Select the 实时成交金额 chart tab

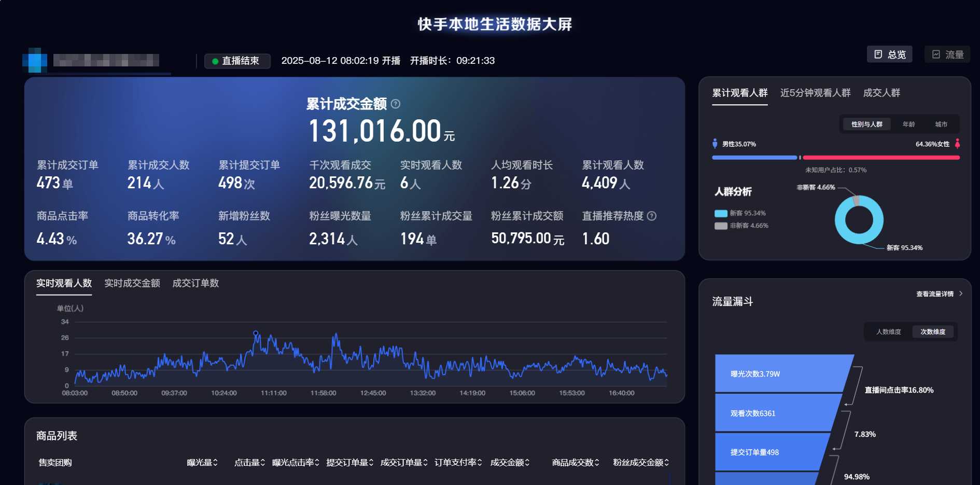132,283
